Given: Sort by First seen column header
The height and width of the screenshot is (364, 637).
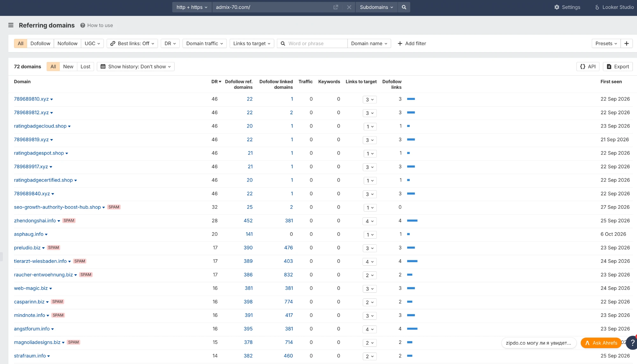Looking at the screenshot, I should (611, 82).
